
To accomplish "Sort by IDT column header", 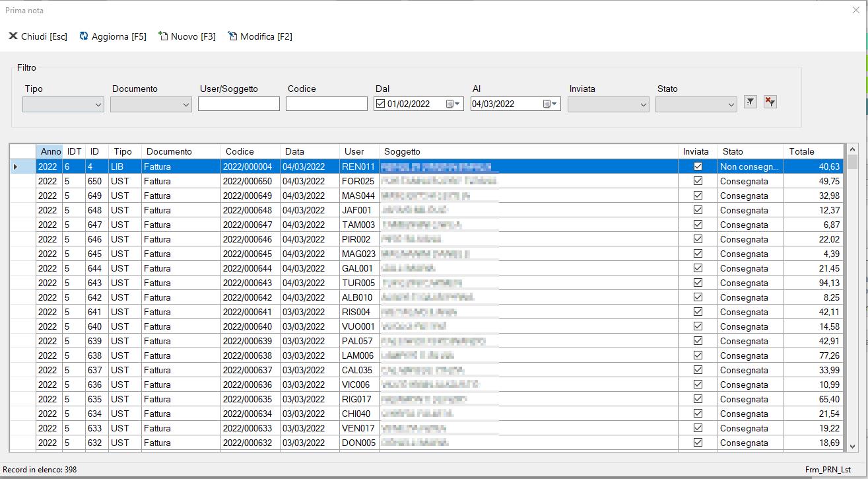I will [x=74, y=151].
